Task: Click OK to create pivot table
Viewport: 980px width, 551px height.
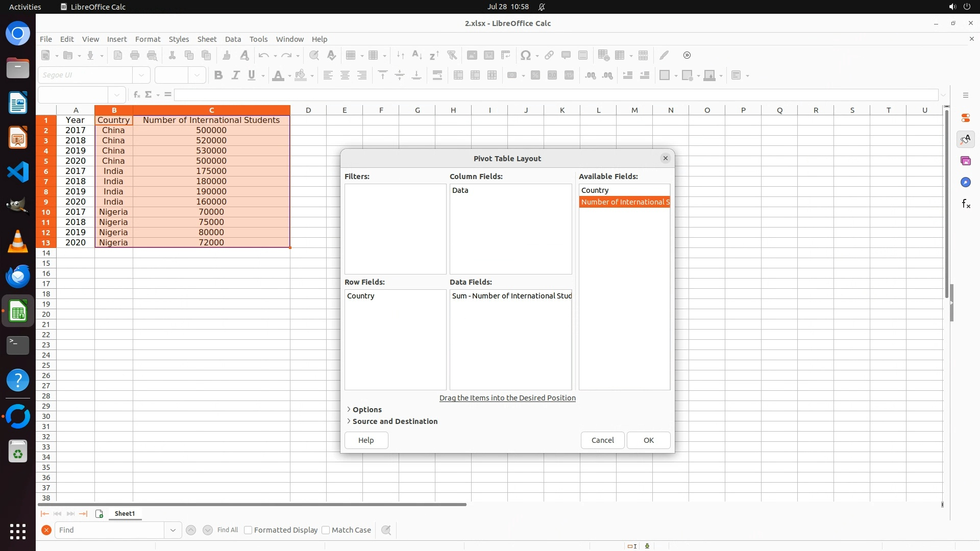Action: (x=648, y=440)
